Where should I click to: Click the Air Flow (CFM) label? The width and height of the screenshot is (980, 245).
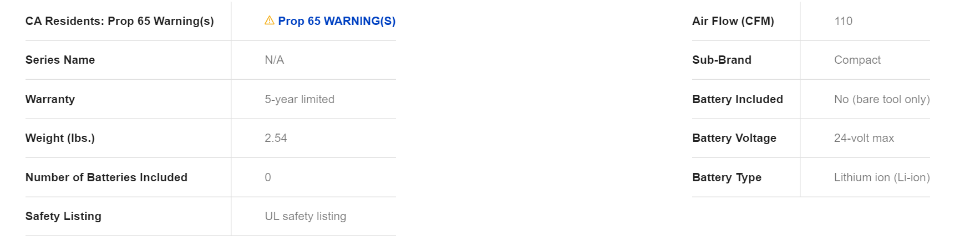click(733, 21)
